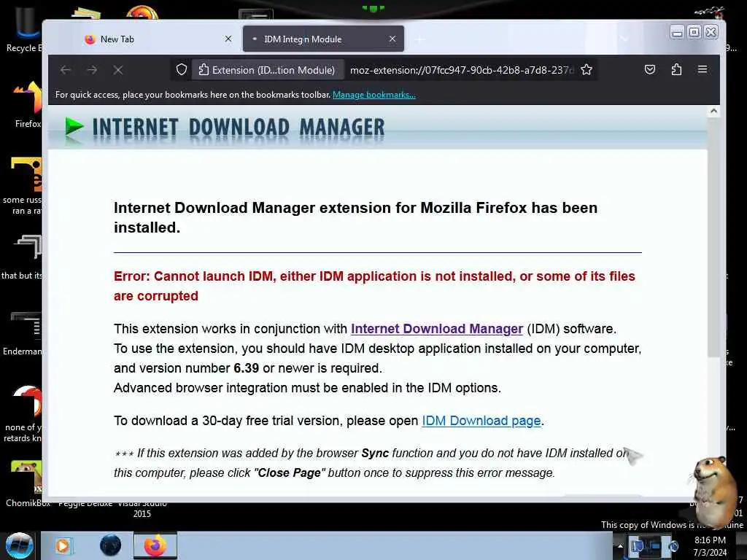Select the Firefox taskbar button
The image size is (747, 560).
point(155,545)
